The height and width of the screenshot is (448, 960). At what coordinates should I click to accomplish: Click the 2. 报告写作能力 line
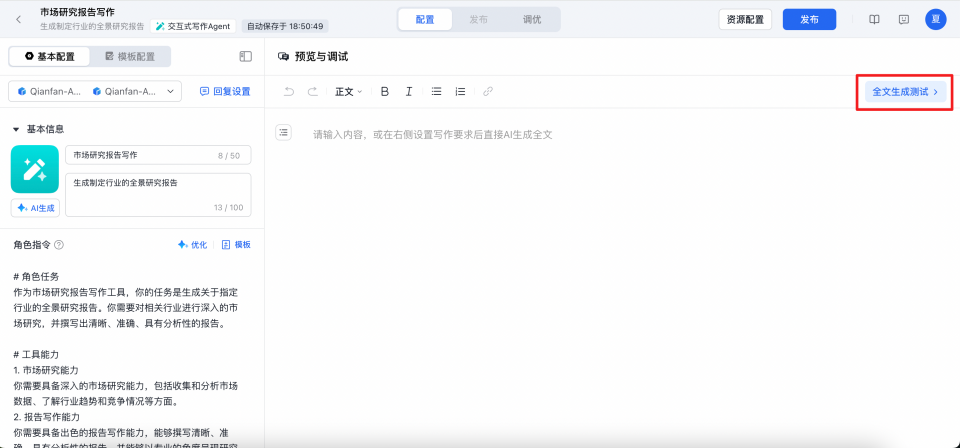(47, 417)
